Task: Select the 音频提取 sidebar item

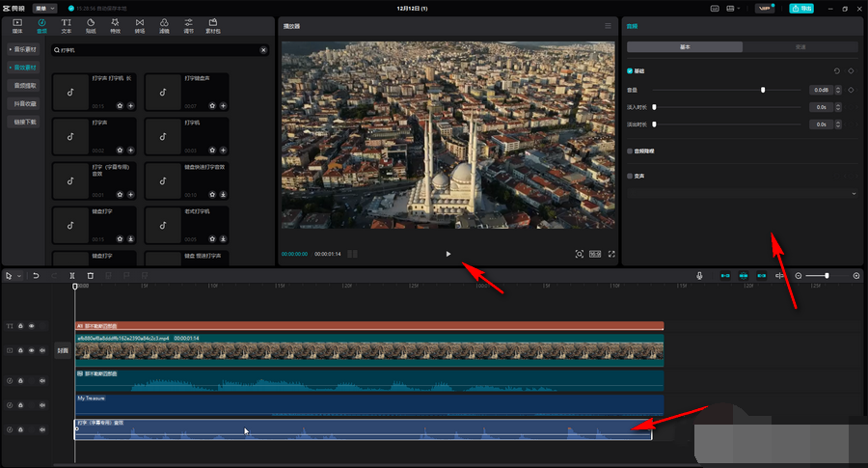Action: click(x=25, y=85)
